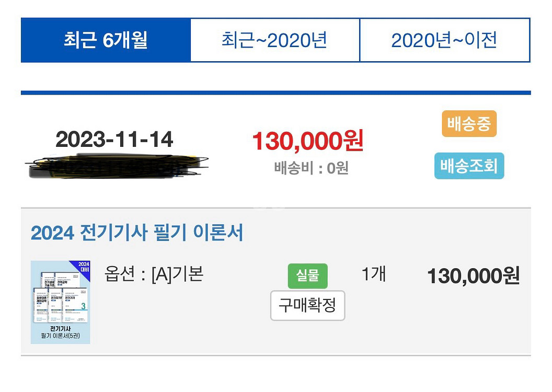
Task: Open the 2024 전기기사 필기 이론서 link
Action: coord(137,233)
